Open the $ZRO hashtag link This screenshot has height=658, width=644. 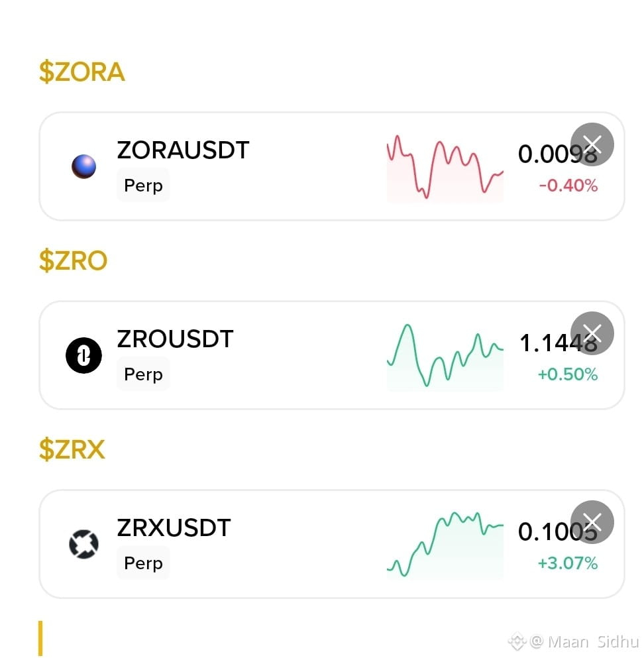pos(73,260)
